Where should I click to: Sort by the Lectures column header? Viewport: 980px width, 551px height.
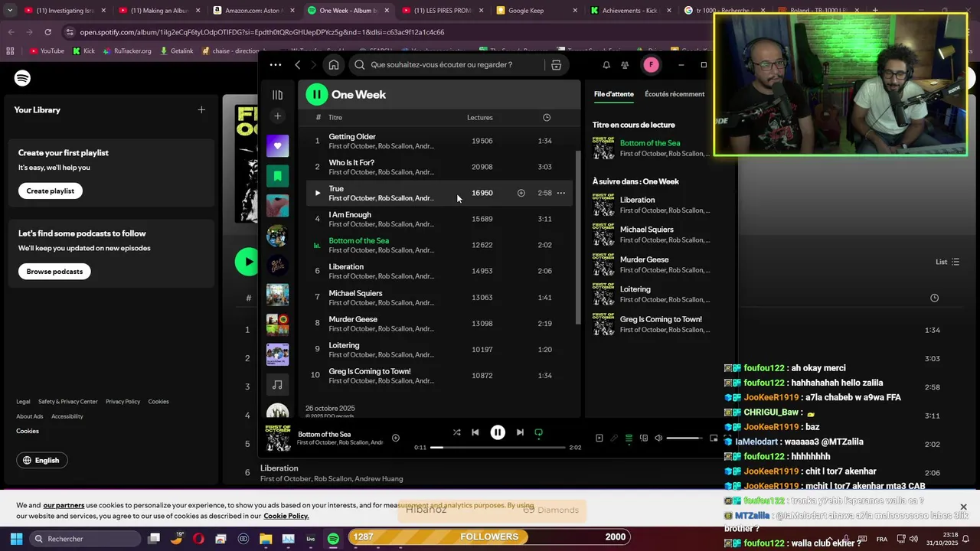[x=480, y=117]
